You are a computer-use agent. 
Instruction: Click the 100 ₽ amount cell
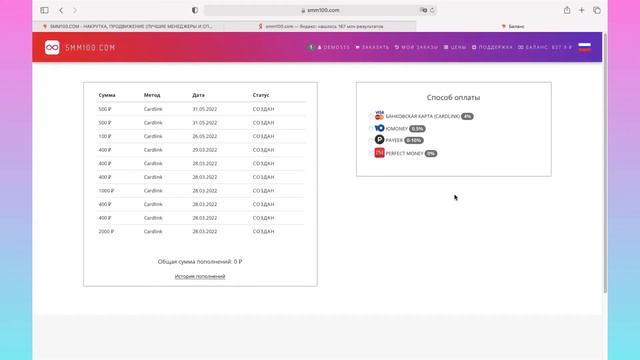click(x=104, y=136)
